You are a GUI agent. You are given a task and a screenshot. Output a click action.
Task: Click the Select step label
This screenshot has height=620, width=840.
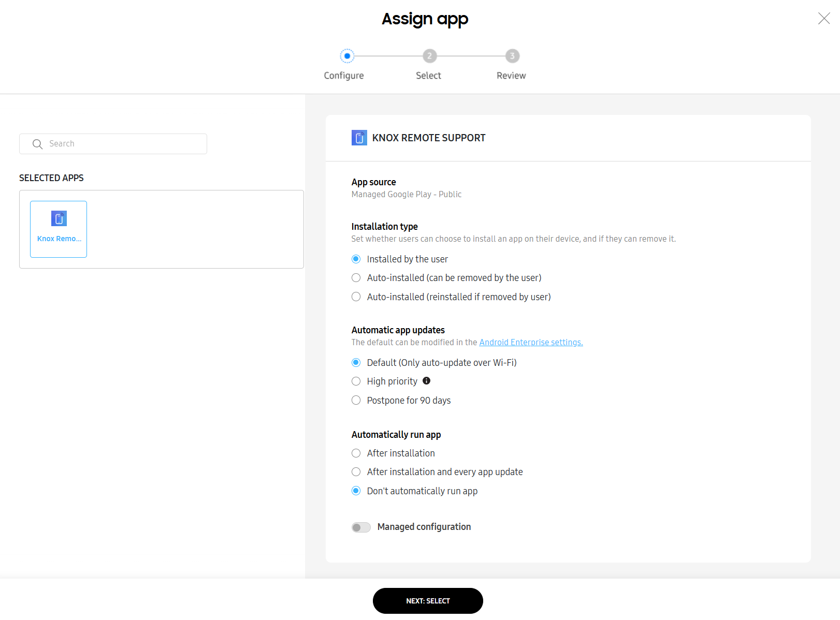tap(428, 76)
